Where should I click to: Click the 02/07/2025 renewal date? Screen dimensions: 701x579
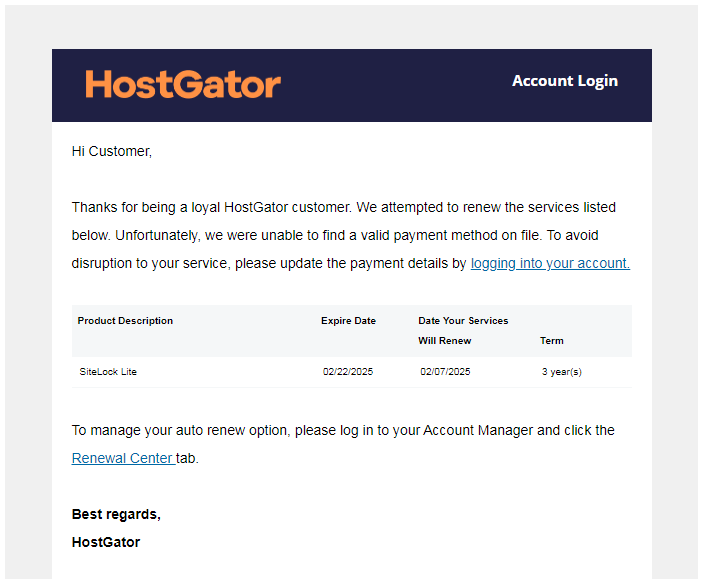coord(445,372)
